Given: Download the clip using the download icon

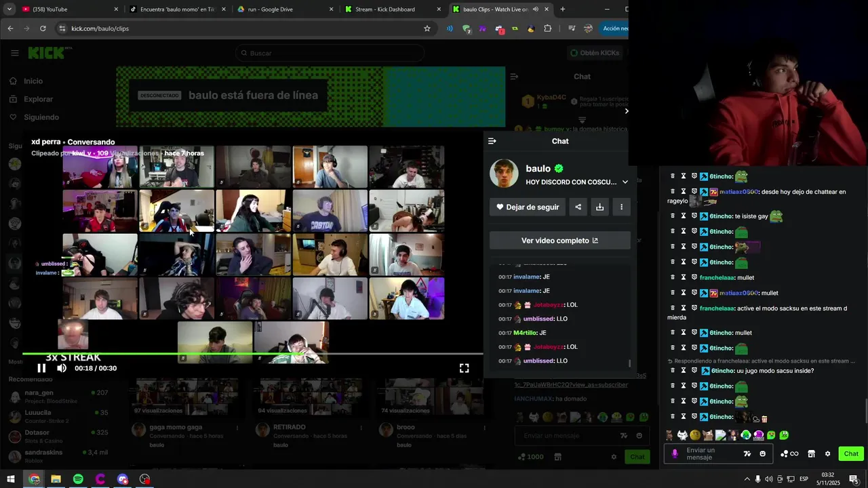Looking at the screenshot, I should click(599, 207).
